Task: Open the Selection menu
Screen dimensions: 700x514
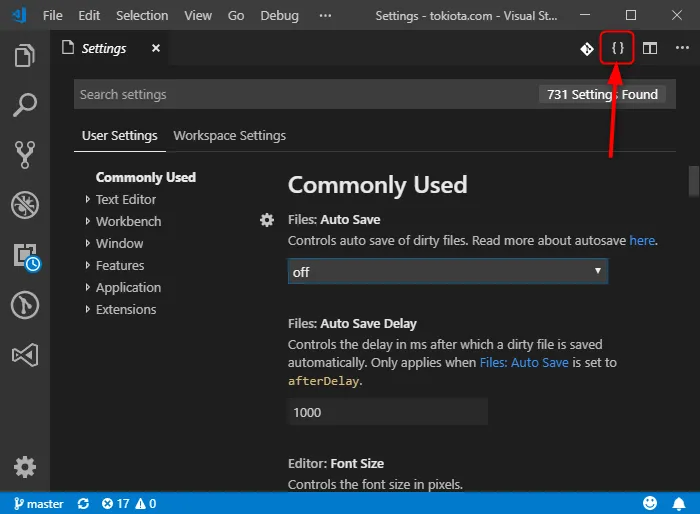Action: (x=142, y=16)
